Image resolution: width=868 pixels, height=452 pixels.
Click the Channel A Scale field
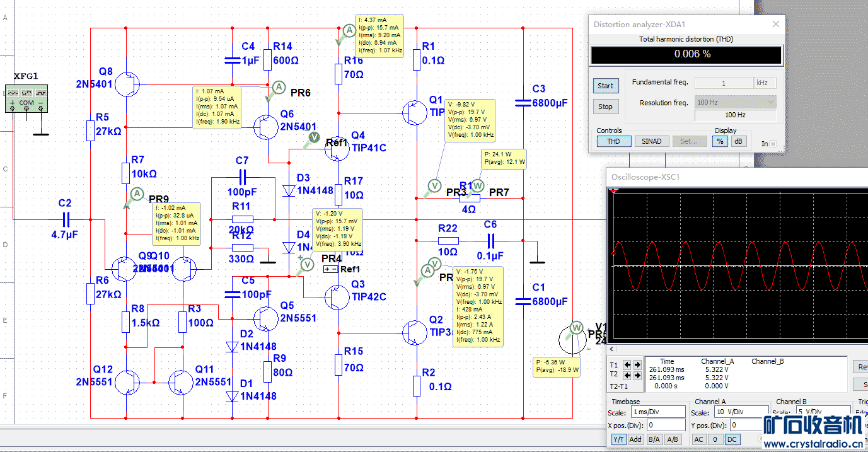click(741, 412)
